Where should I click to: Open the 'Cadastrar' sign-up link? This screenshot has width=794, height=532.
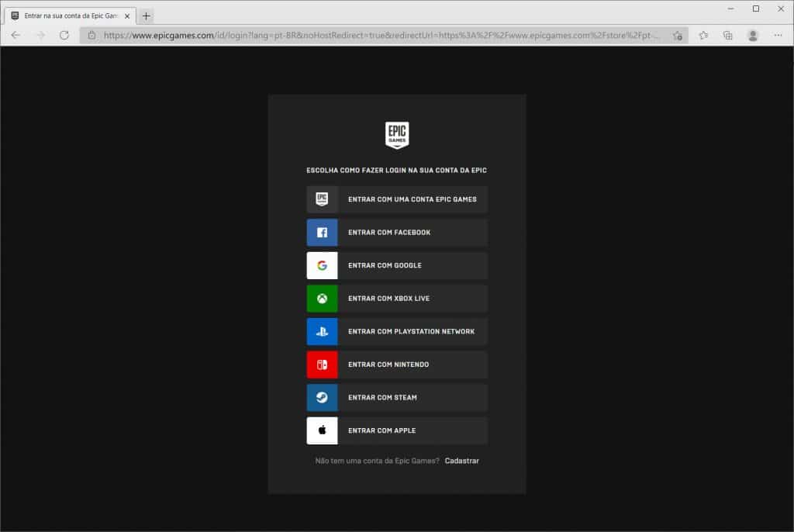tap(462, 461)
